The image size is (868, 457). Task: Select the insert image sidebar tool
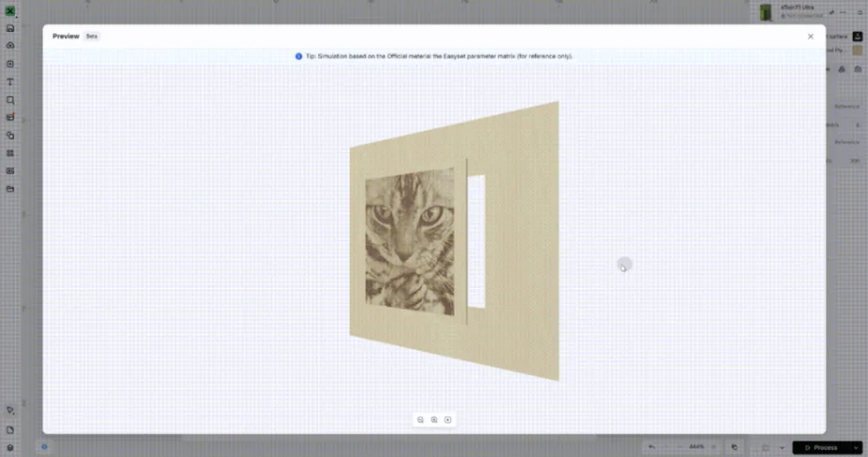pyautogui.click(x=10, y=64)
